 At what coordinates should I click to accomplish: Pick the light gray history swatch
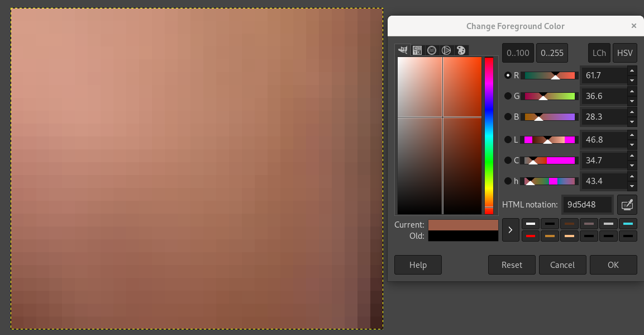point(608,224)
